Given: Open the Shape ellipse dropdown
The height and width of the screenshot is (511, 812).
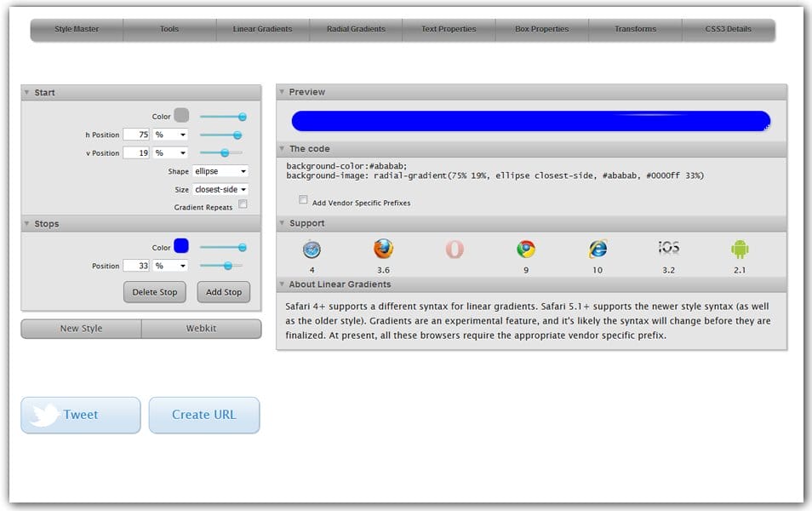Looking at the screenshot, I should (220, 171).
